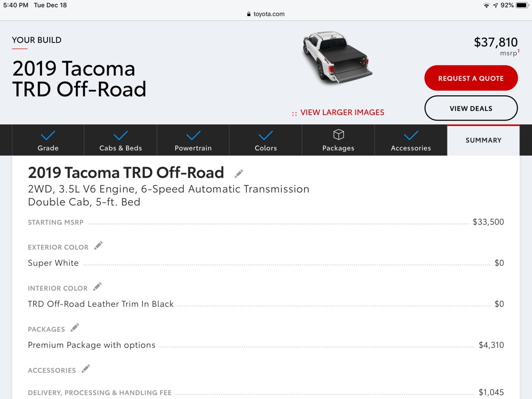Tap the msrp footnote 1 marker
The height and width of the screenshot is (399, 532).
click(519, 51)
